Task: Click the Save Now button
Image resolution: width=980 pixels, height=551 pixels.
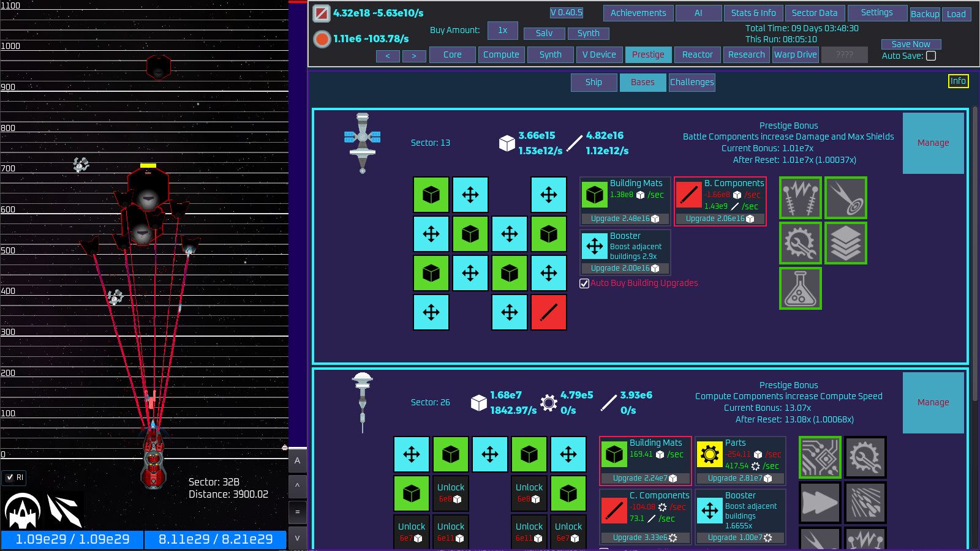Action: (x=911, y=43)
